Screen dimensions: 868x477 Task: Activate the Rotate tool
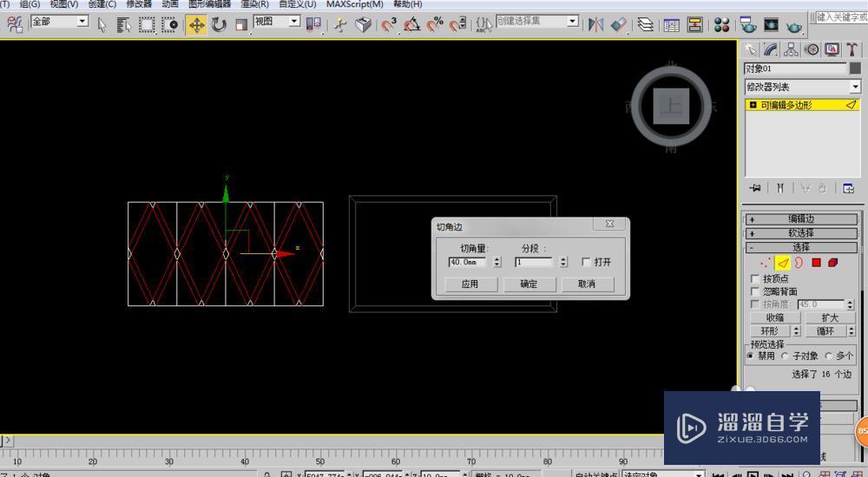pyautogui.click(x=219, y=25)
